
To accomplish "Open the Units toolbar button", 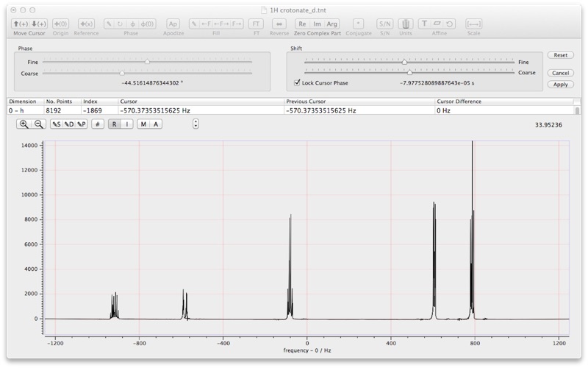I will tap(406, 24).
